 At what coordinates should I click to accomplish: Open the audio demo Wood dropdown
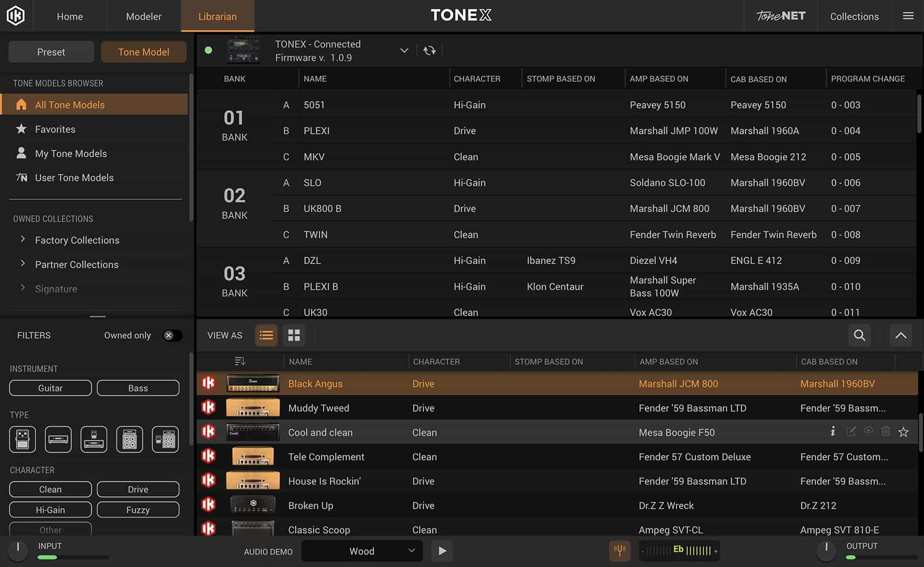click(361, 551)
